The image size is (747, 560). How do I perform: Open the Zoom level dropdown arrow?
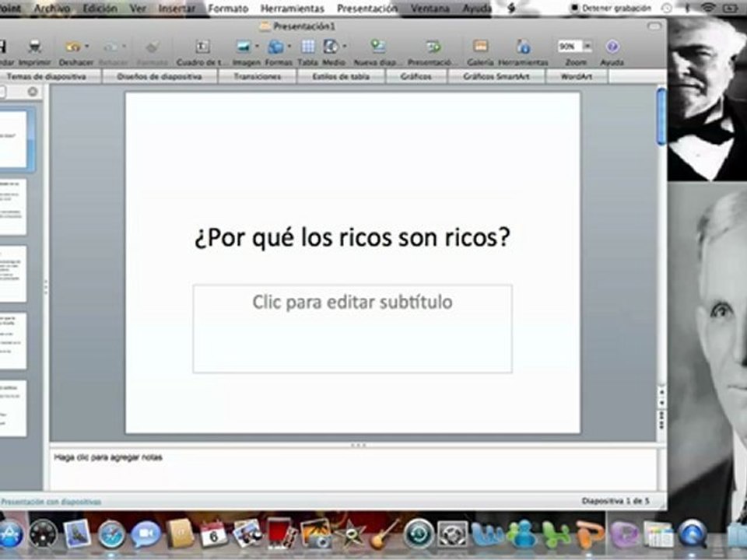(x=587, y=47)
